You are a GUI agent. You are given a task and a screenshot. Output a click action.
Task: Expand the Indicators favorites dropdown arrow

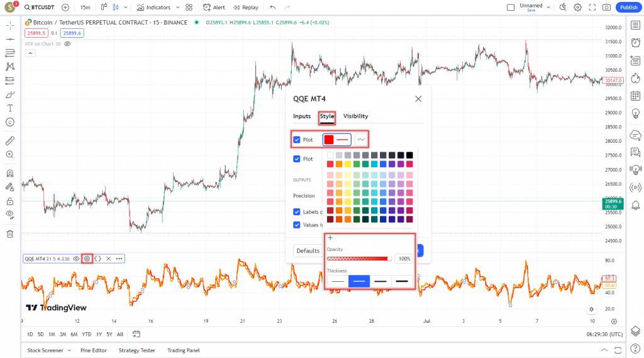(x=177, y=8)
